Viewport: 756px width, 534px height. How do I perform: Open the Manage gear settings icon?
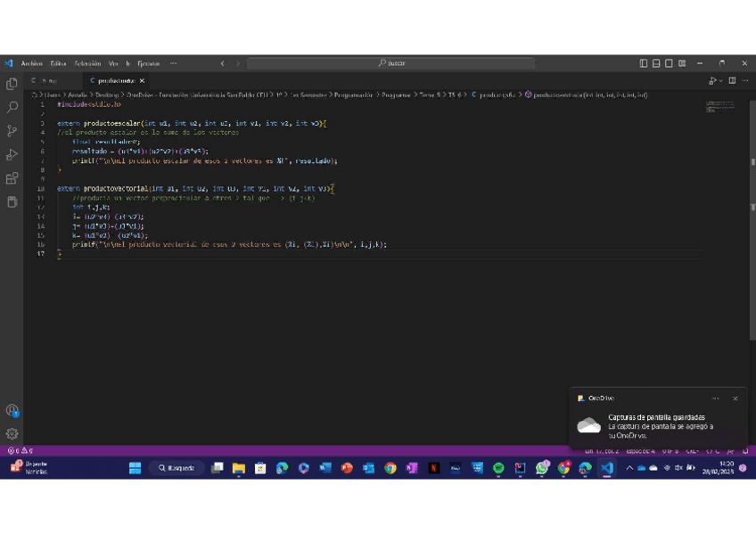pos(12,434)
